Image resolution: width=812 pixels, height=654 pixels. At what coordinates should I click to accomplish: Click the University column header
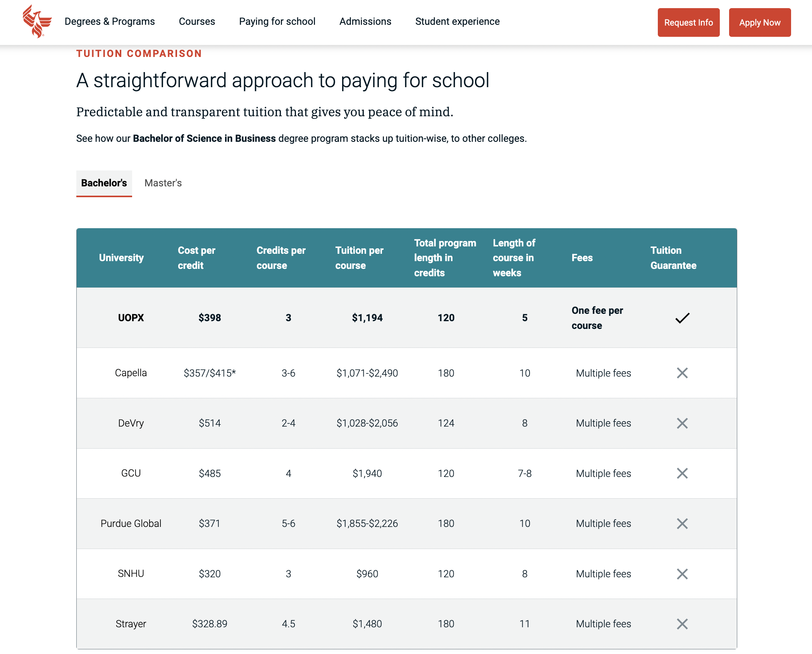coord(121,258)
